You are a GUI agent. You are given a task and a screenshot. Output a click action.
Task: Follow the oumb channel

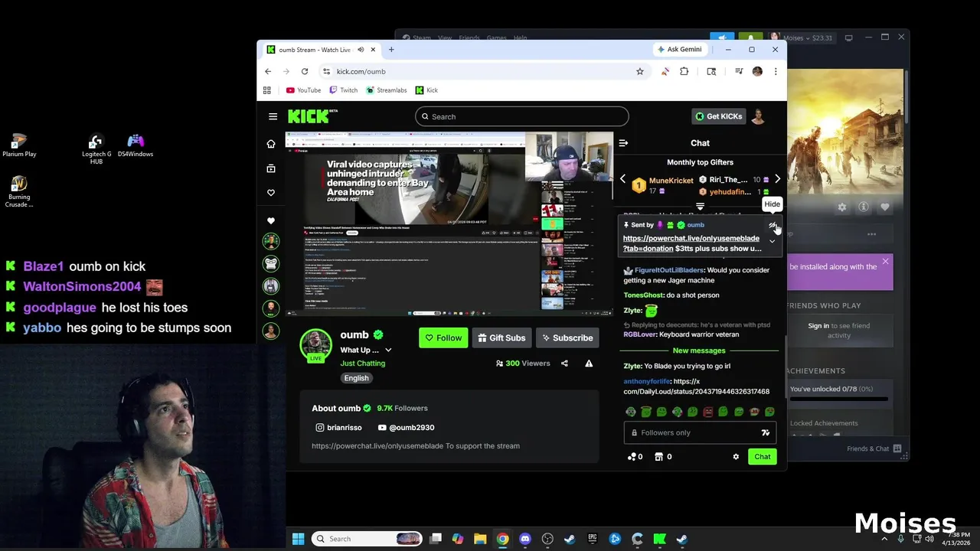click(x=443, y=337)
